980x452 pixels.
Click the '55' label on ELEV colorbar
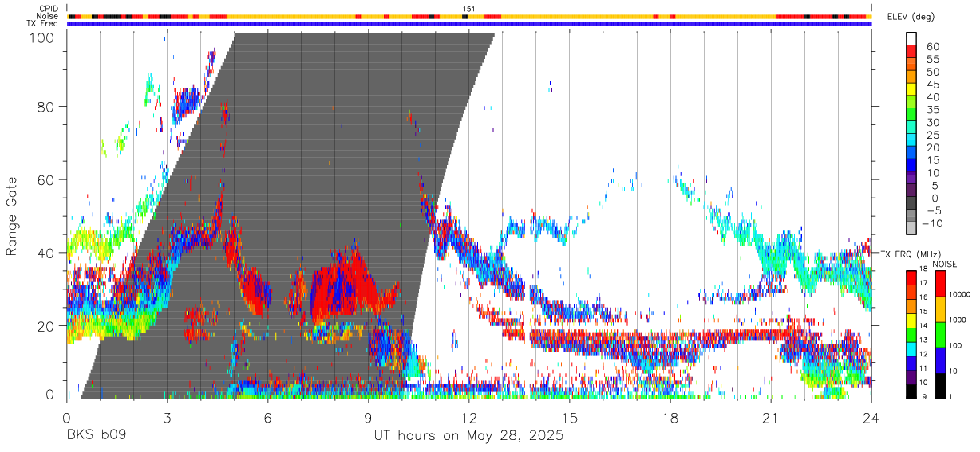click(933, 60)
